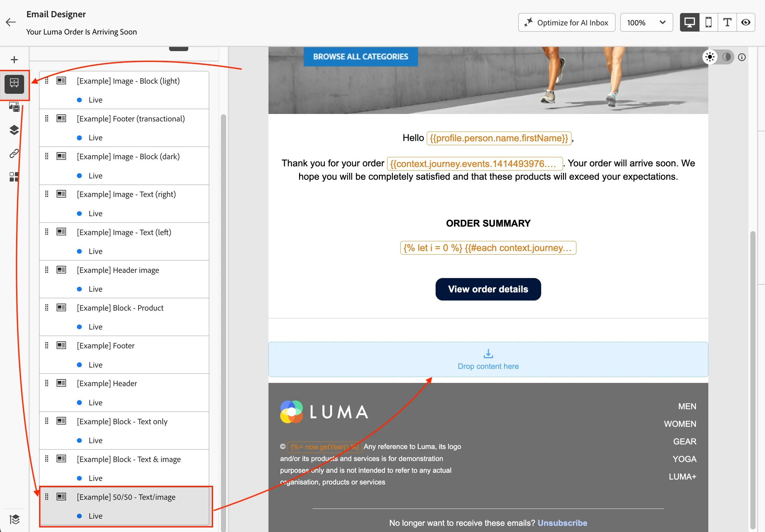This screenshot has width=765, height=532.
Task: Switch to desktop preview view
Action: coord(689,22)
